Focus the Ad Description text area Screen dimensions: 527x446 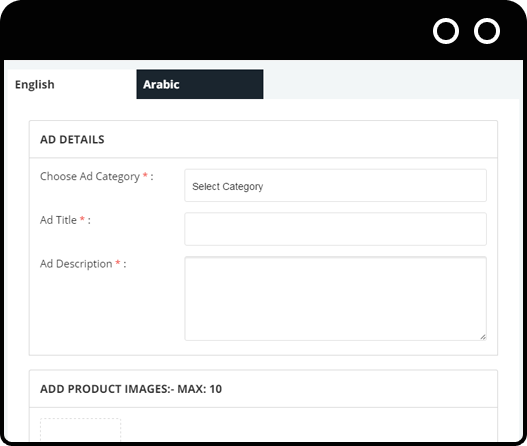pos(335,298)
